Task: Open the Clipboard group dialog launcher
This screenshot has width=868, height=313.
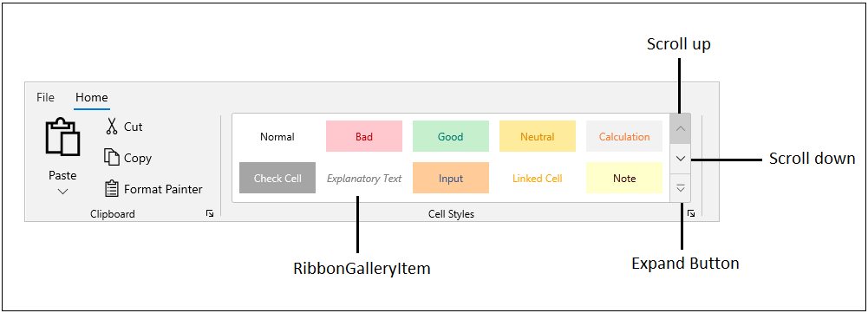Action: click(210, 213)
